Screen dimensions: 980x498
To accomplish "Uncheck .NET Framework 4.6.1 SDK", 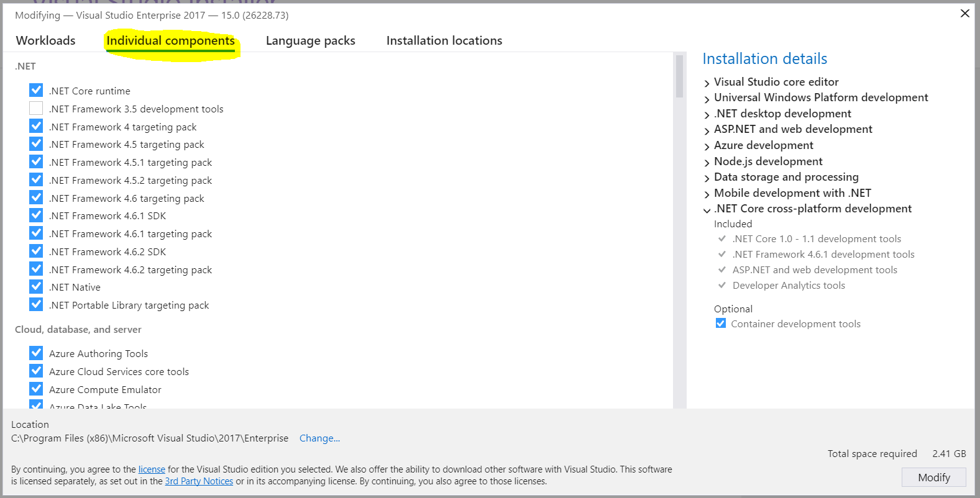I will coord(35,215).
